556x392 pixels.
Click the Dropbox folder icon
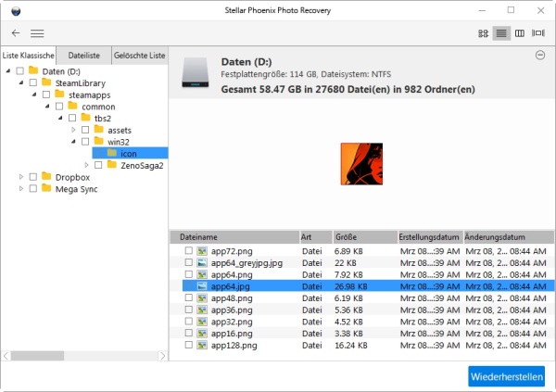tap(46, 176)
